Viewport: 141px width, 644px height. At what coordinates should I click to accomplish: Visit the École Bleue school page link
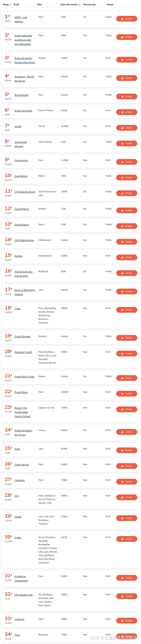pyautogui.click(x=21, y=392)
